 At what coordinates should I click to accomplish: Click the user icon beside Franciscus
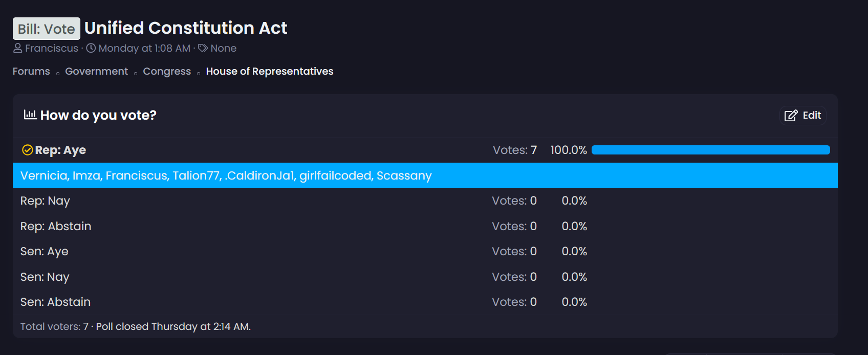tap(18, 48)
